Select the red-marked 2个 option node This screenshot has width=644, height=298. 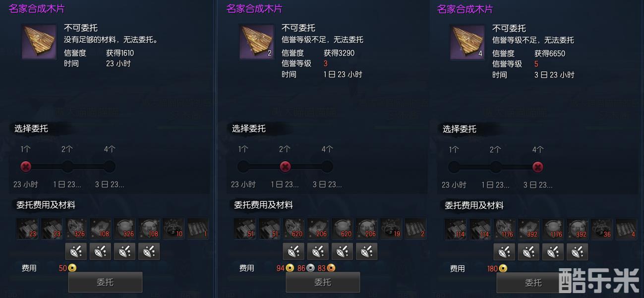pos(285,167)
